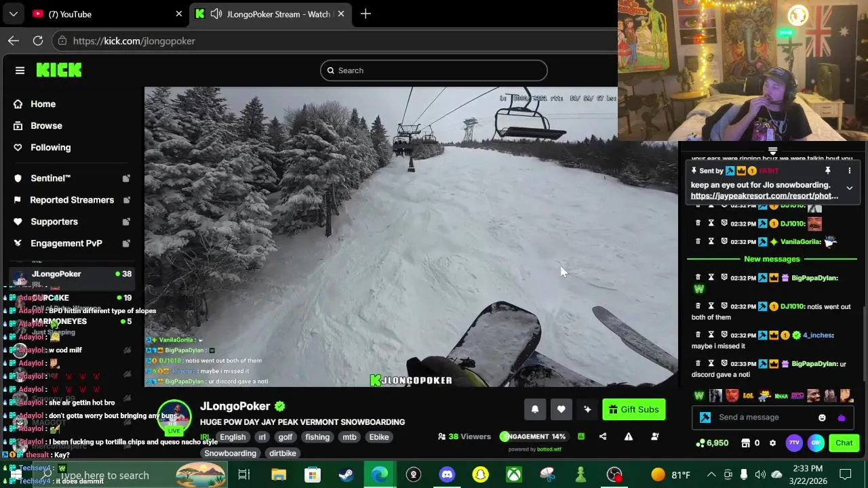Open channel points 6,950
This screenshot has width=868, height=488.
712,443
